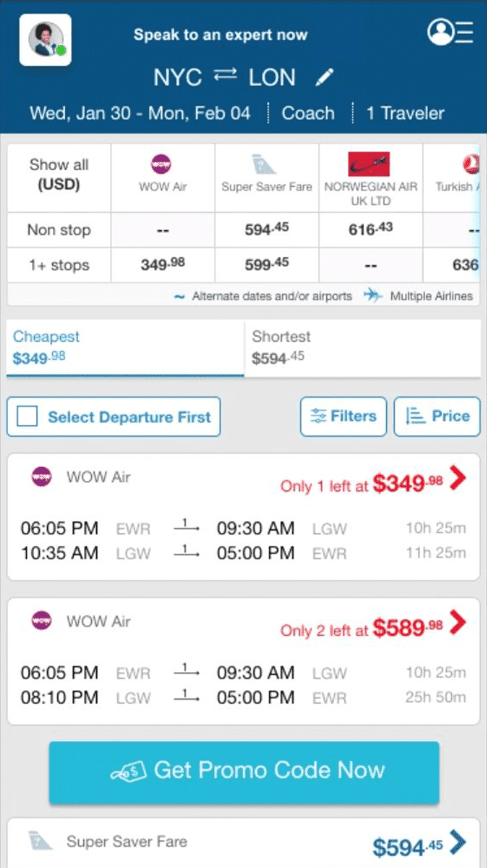Viewport: 487px width, 868px height.
Task: Click the pencil edit search icon
Action: [325, 78]
